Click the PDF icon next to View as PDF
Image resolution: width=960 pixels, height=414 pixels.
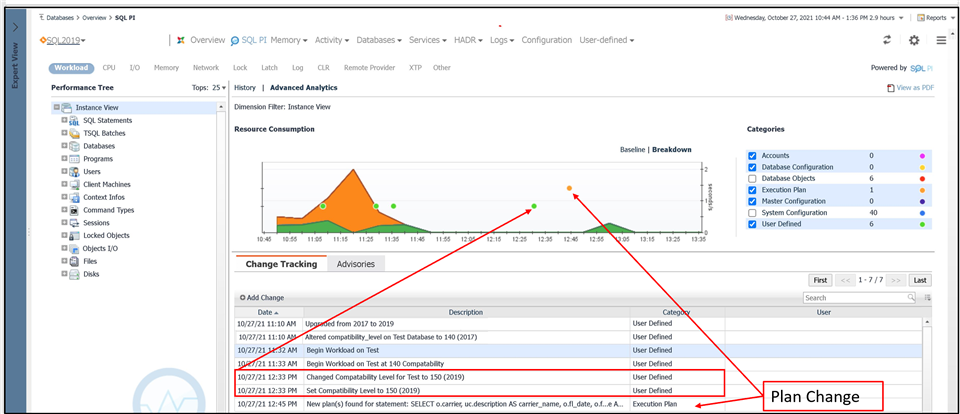(x=891, y=88)
